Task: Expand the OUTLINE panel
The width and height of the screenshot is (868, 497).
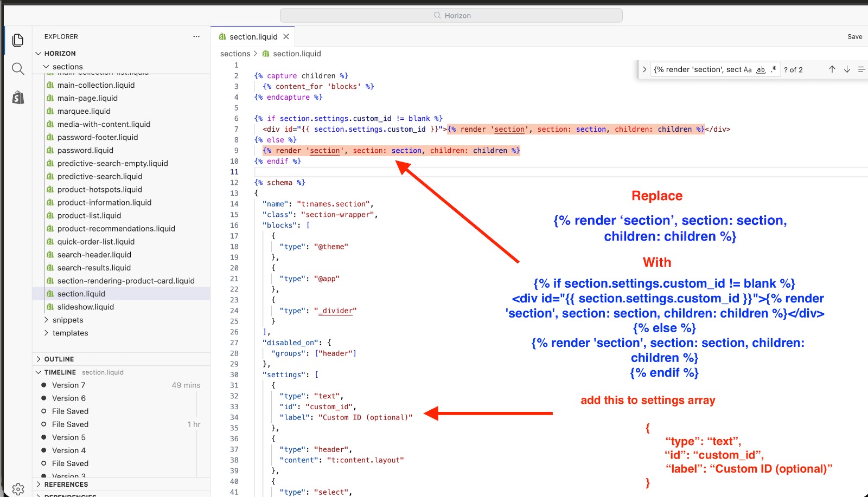Action: pyautogui.click(x=59, y=359)
